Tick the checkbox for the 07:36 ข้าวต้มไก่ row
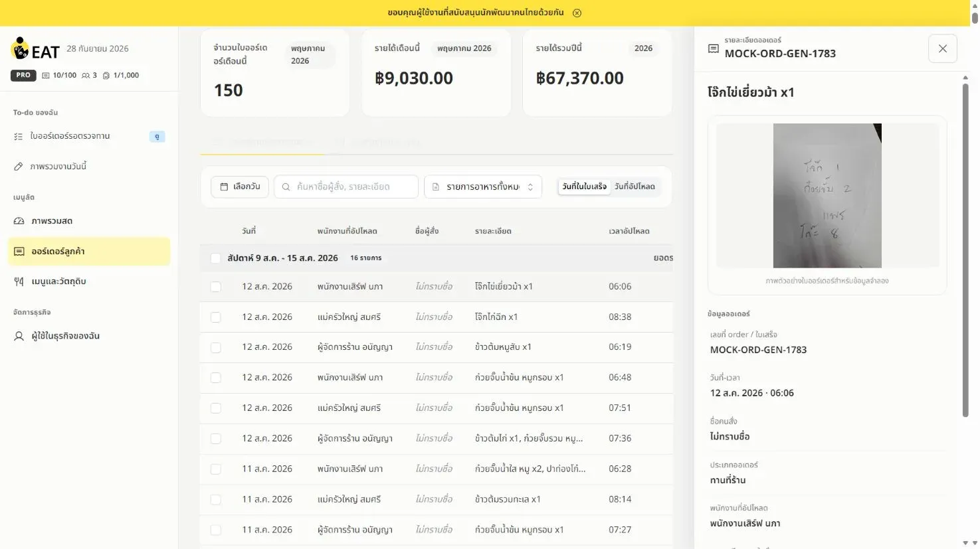The image size is (980, 549). [x=215, y=439]
